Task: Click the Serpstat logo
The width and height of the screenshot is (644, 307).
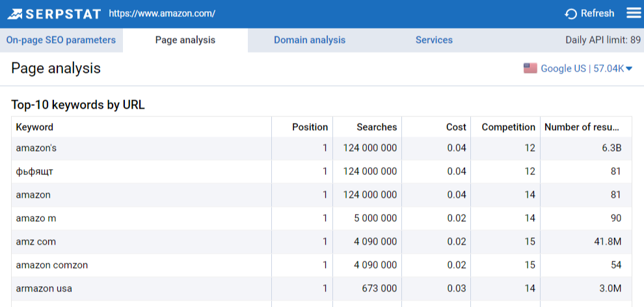Action: click(54, 14)
